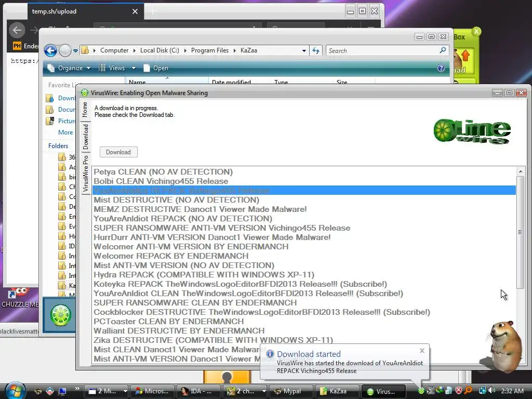The height and width of the screenshot is (399, 532).
Task: Click the More favorite links entry
Action: 65,132
